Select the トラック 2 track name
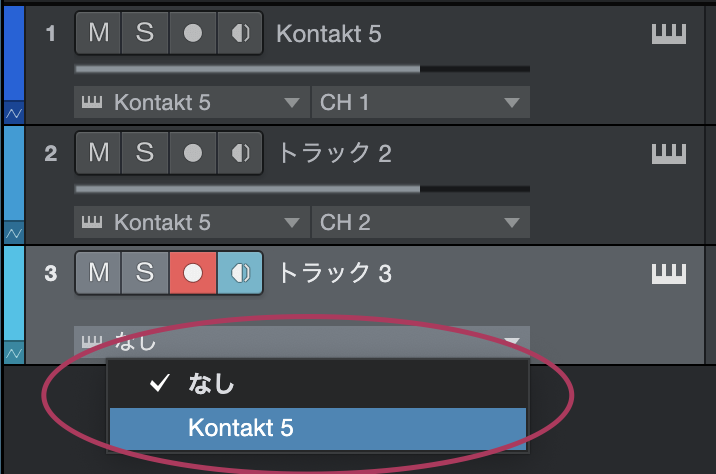 [333, 154]
